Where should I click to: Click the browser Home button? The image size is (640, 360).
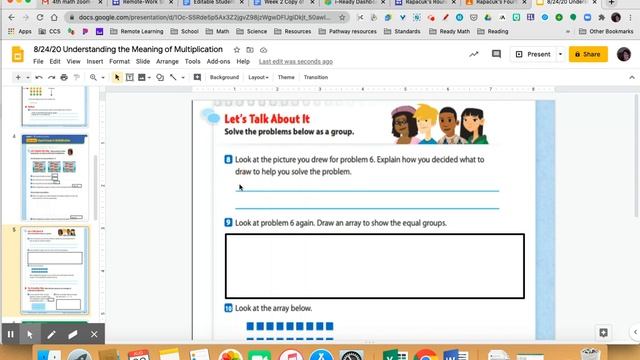[54, 18]
